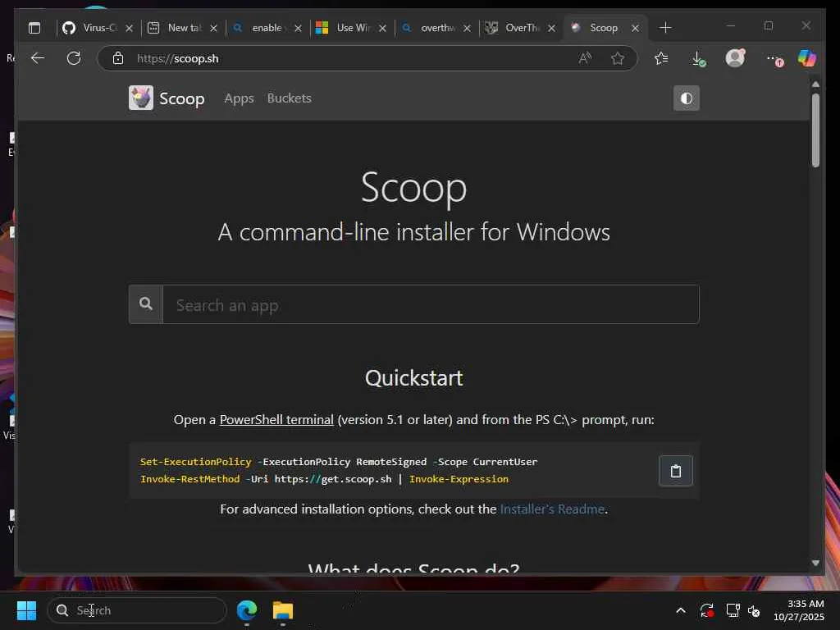This screenshot has width=840, height=630.
Task: Click the sync tray icon with red dot
Action: (706, 610)
